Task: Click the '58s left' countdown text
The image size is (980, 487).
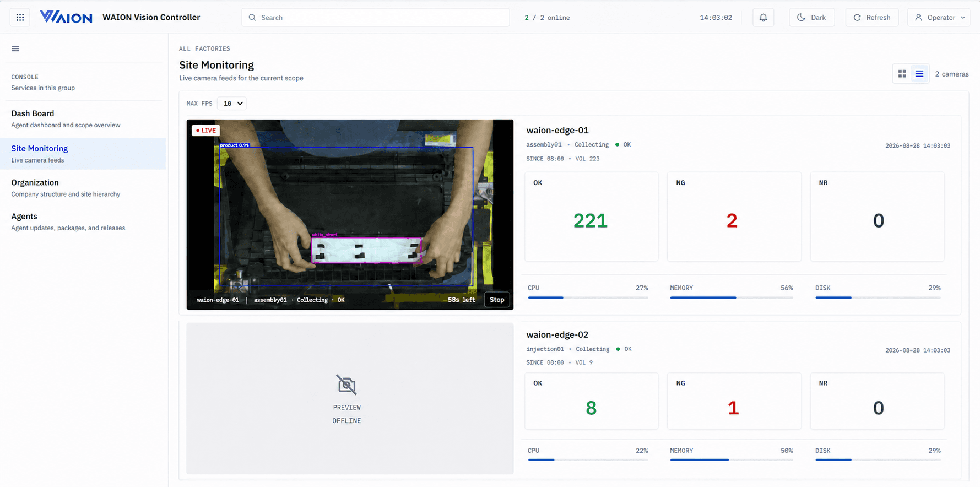Action: [462, 300]
